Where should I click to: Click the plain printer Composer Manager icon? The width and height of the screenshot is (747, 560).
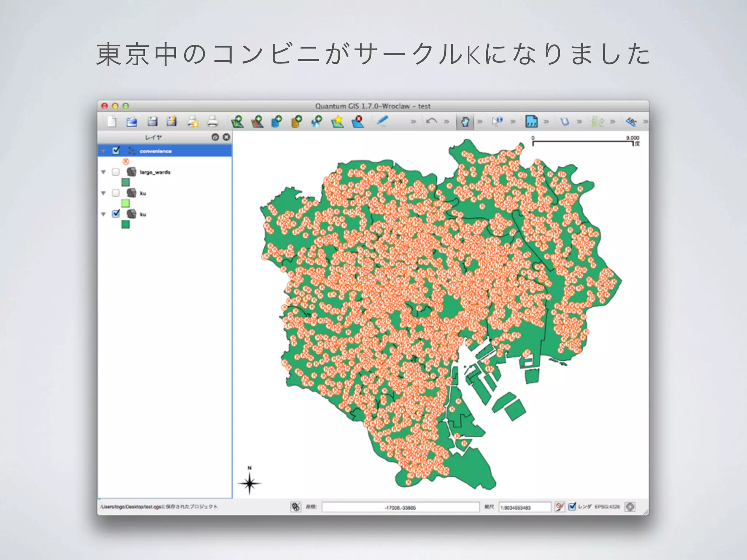(212, 121)
